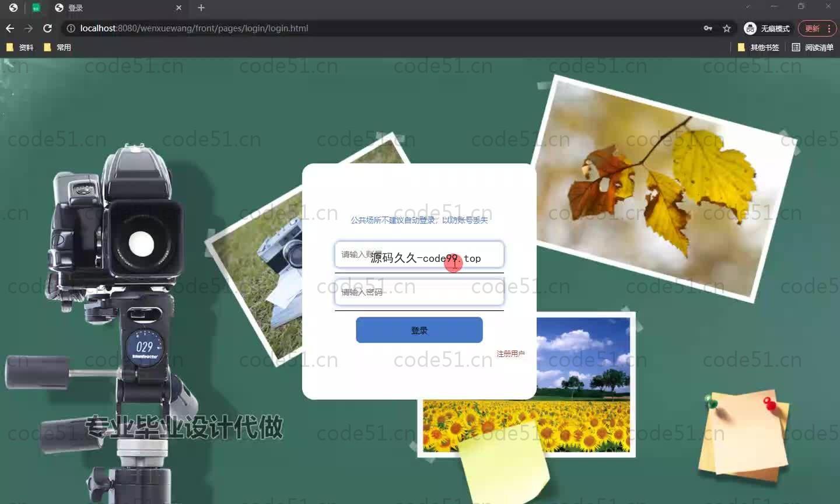
Task: Click the browser forward arrow
Action: click(x=29, y=28)
